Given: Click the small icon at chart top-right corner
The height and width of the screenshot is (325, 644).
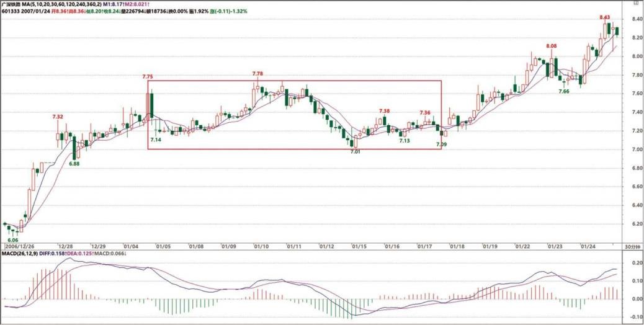Looking at the screenshot, I should point(635,3).
